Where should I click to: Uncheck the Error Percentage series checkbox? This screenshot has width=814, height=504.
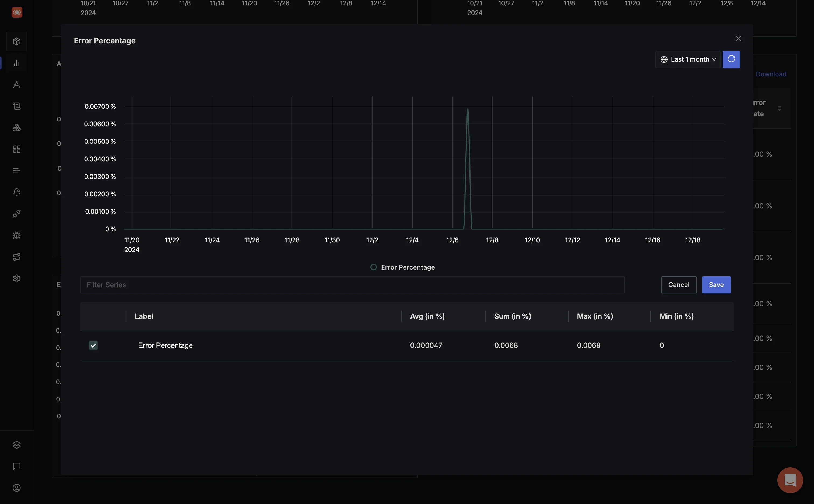[x=93, y=345]
